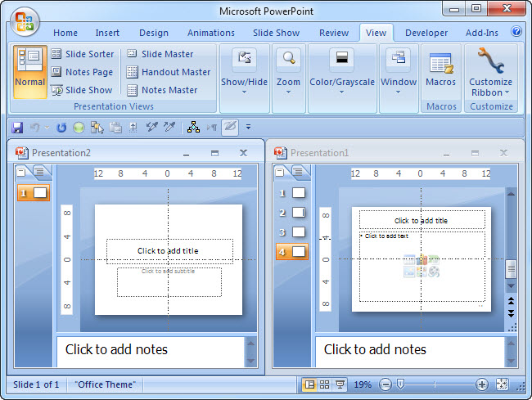The height and width of the screenshot is (400, 532).
Task: Click the Macros button in the ribbon
Action: 440,70
